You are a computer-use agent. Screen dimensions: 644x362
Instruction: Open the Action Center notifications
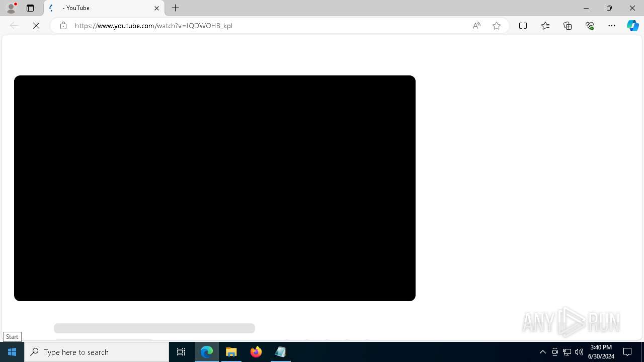click(x=628, y=352)
